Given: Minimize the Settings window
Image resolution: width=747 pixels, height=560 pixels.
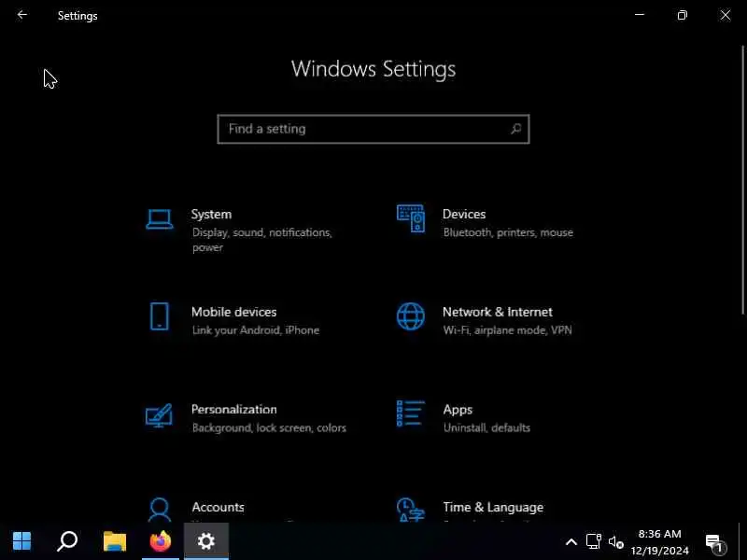Looking at the screenshot, I should pos(640,15).
